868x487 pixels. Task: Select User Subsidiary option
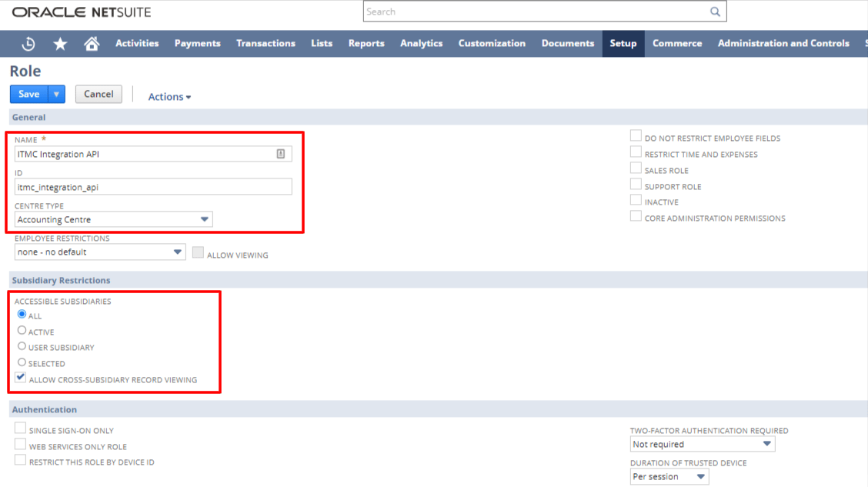(x=22, y=346)
